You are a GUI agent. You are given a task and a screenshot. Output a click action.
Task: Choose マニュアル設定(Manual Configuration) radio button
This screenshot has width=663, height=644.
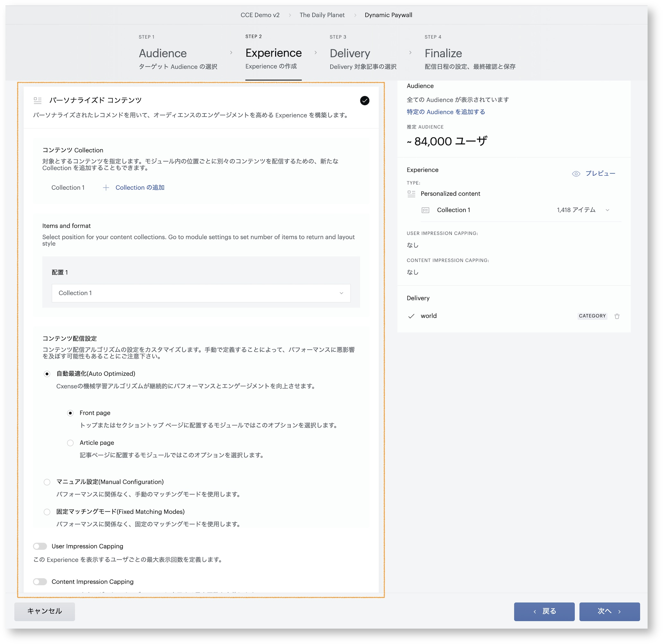point(47,482)
